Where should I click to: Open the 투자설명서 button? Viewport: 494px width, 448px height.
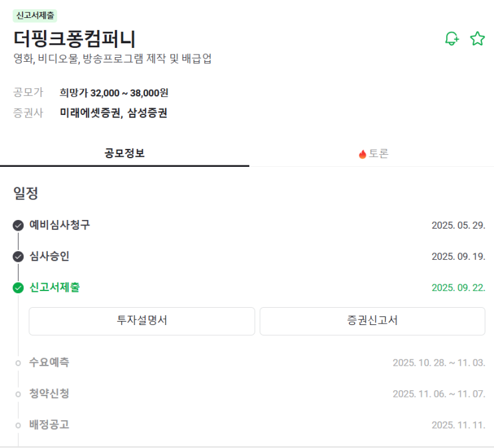(x=142, y=321)
